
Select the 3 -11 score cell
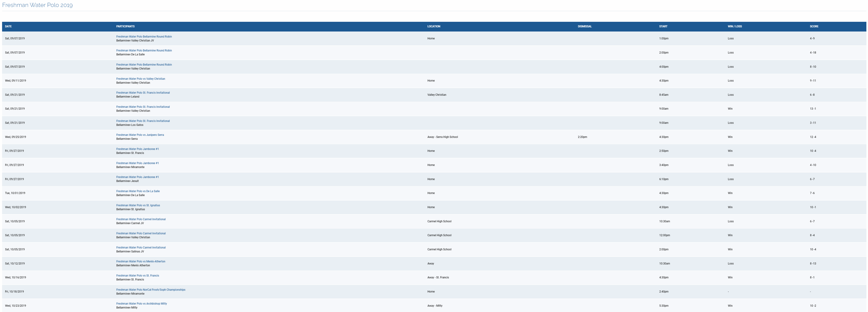point(813,123)
